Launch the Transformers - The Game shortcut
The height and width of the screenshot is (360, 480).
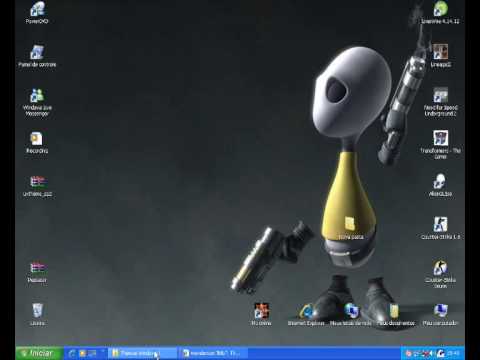click(x=440, y=144)
